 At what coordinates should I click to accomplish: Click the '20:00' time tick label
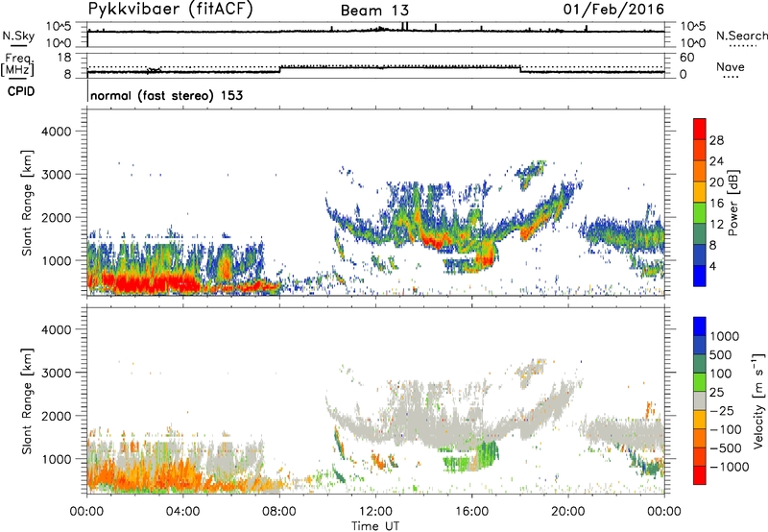568,512
